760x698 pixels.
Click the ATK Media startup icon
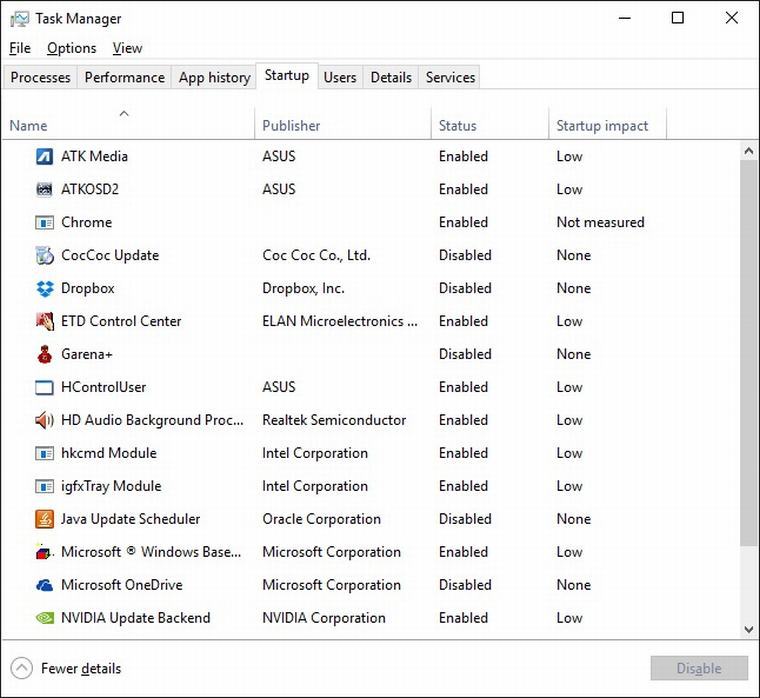click(x=44, y=157)
